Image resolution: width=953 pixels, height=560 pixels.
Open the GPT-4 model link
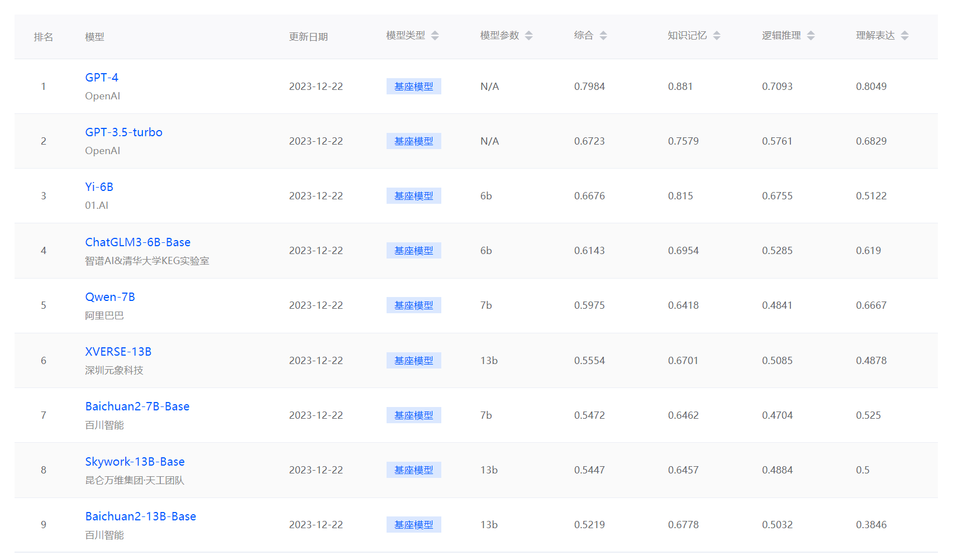[102, 78]
